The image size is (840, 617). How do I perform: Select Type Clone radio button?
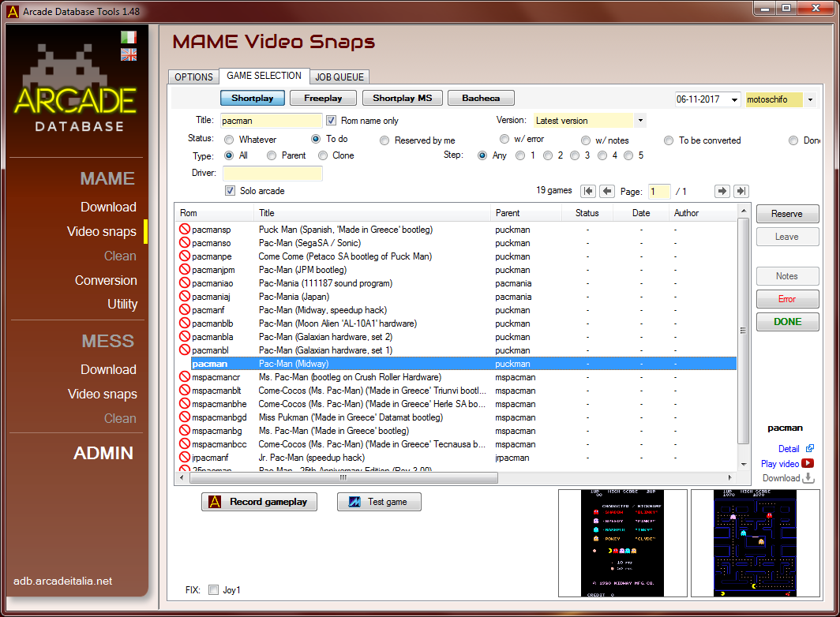322,155
